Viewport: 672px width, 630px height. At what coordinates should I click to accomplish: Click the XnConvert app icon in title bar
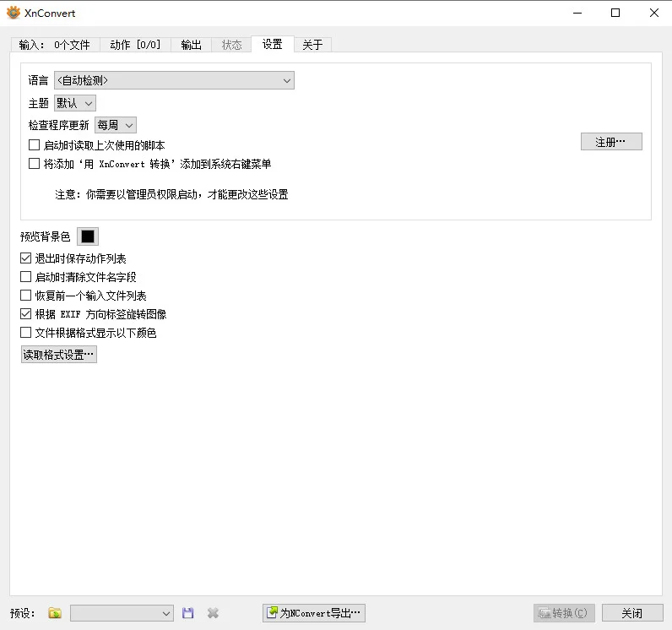14,13
